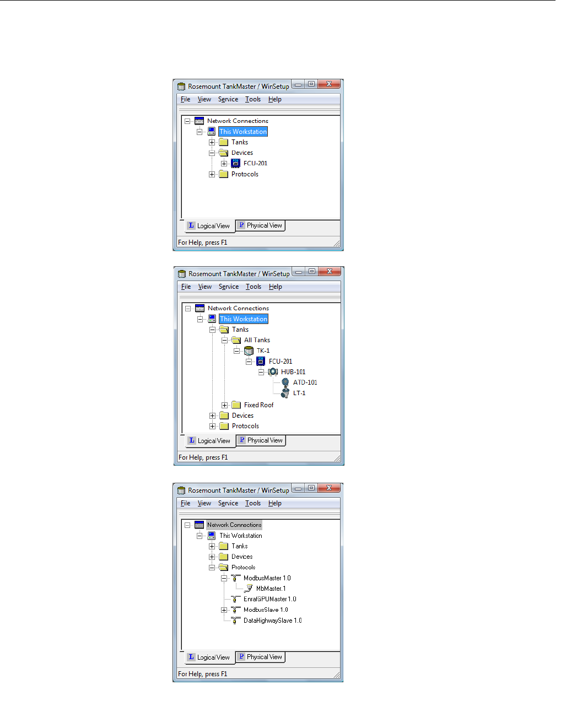This screenshot has height=728, width=566.
Task: Click TK-1 tank icon in middle window
Action: click(x=249, y=350)
